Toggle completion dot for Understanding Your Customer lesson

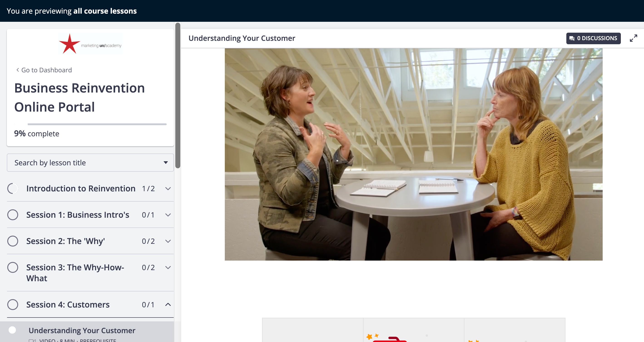click(12, 330)
